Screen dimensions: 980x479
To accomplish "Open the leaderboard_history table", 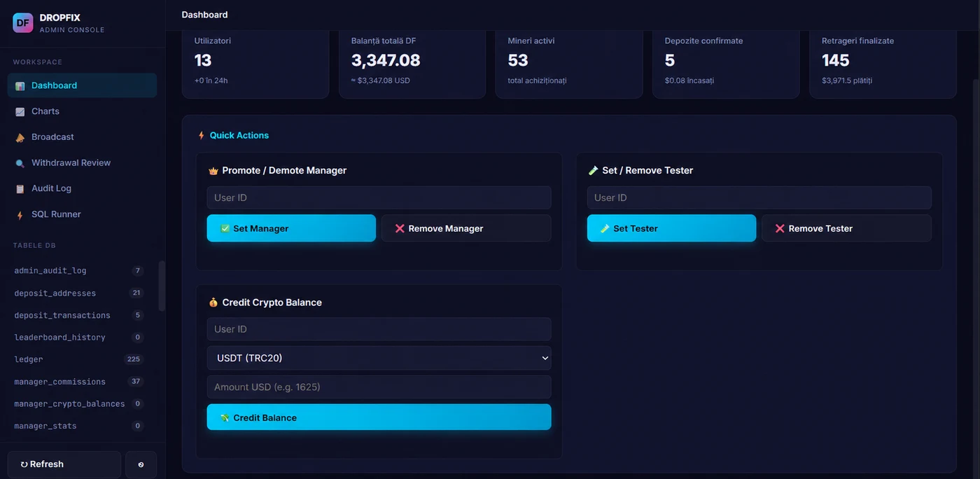I will (x=78, y=337).
